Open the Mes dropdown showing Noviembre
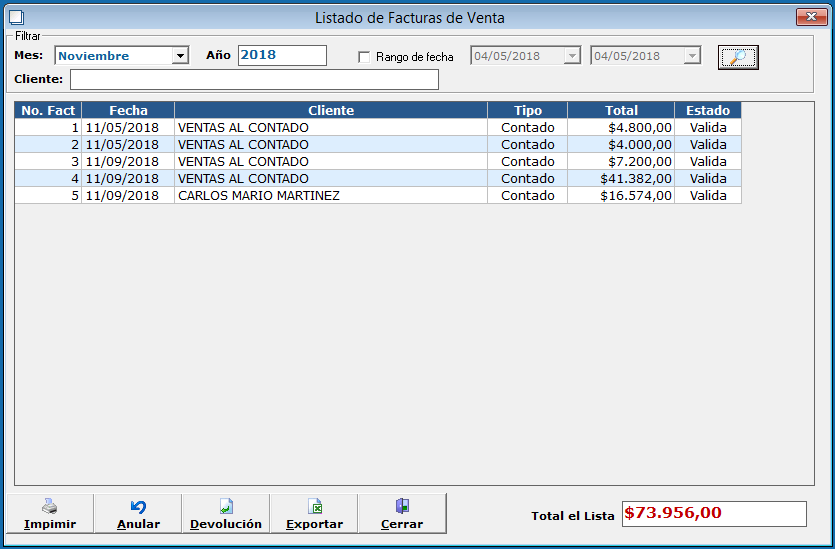Viewport: 835px width, 549px height. (180, 56)
